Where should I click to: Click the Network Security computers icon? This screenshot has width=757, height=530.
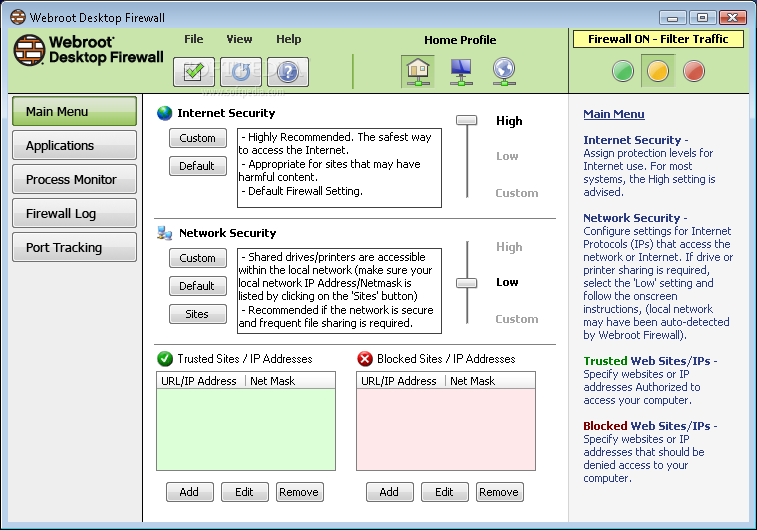point(165,233)
